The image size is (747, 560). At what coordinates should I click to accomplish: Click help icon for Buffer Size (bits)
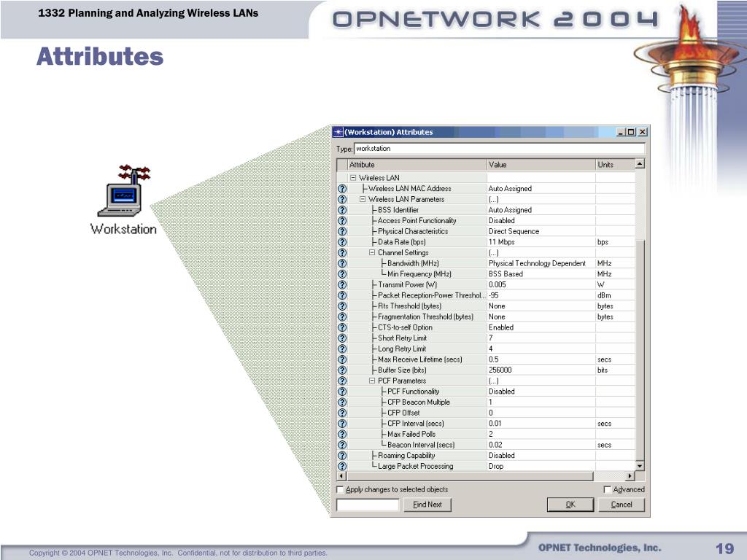tap(342, 370)
